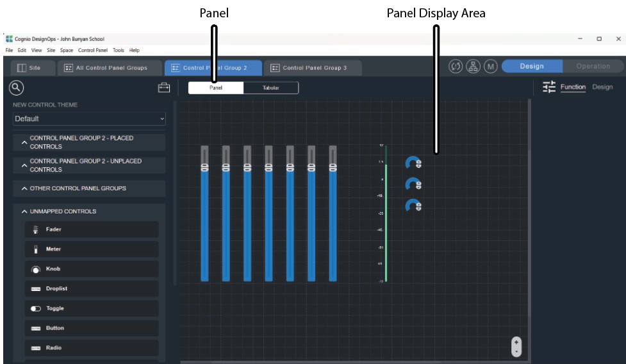
Task: Click the search magnifier icon
Action: 17,88
